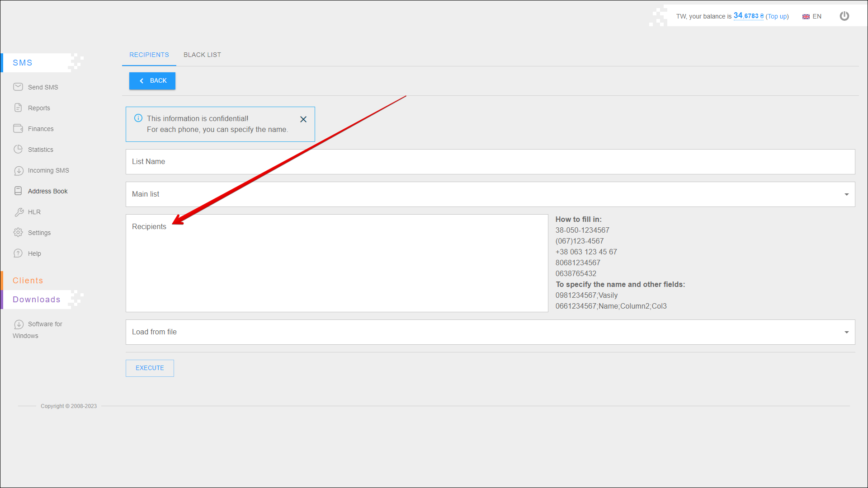Open the EN language selector
Image resolution: width=868 pixels, height=488 pixels.
812,16
